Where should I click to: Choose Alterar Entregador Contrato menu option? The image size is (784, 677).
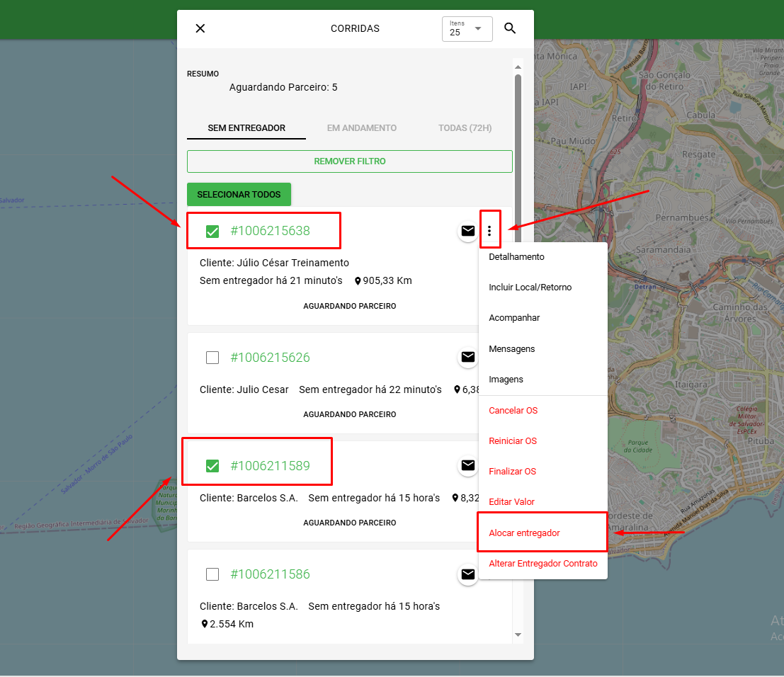543,564
